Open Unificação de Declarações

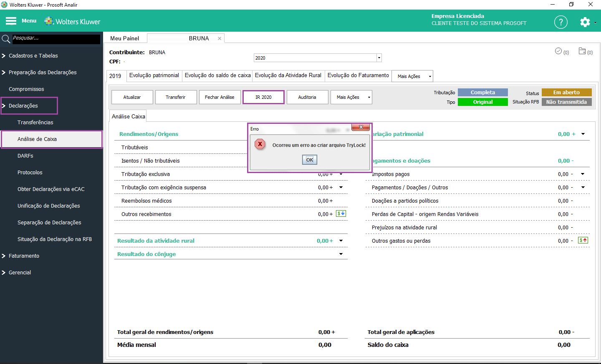[x=49, y=206]
